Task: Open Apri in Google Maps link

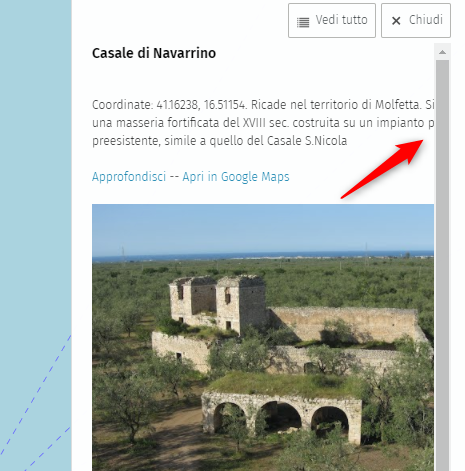Action: (236, 176)
